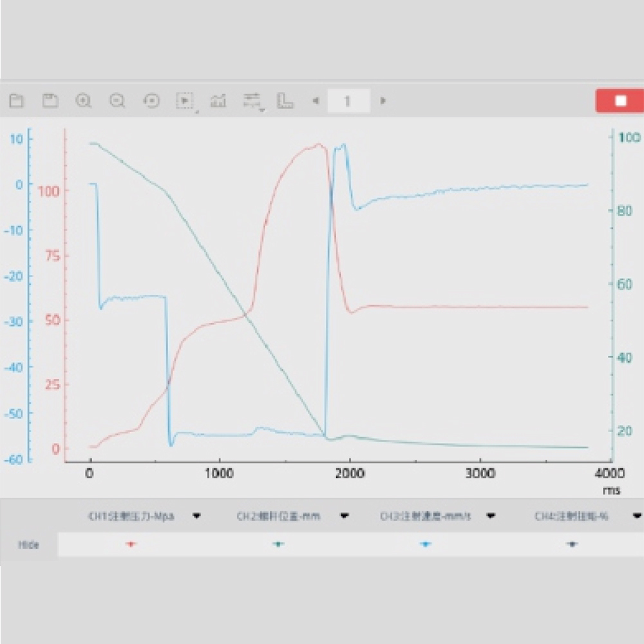644x644 pixels.
Task: Go to the previous page arrow
Action: tap(316, 100)
